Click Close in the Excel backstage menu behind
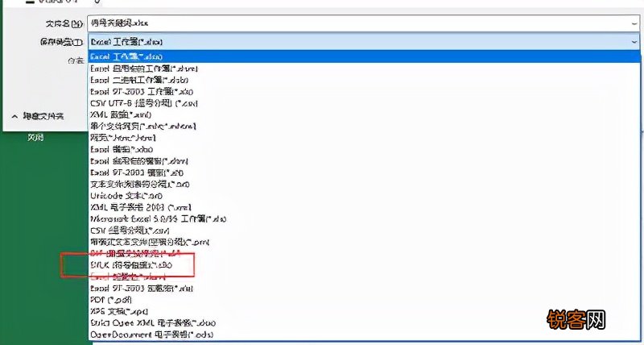Viewport: 644px width, 345px height. coord(35,138)
